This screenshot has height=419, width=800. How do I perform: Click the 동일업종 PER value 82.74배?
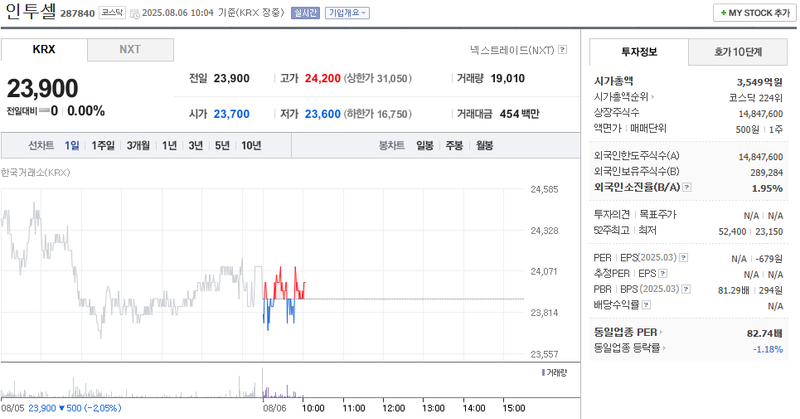point(765,333)
